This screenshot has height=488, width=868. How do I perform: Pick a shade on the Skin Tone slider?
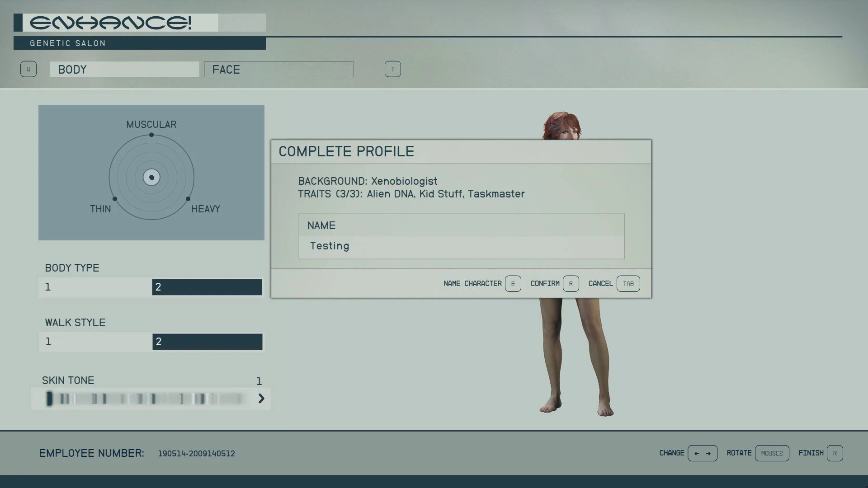pyautogui.click(x=145, y=399)
